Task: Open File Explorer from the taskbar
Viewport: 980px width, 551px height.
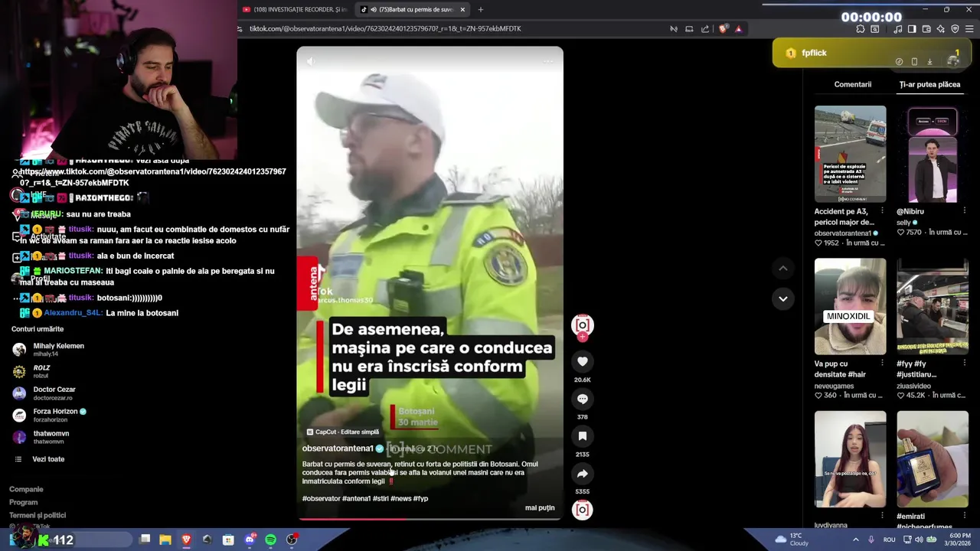Action: [x=165, y=540]
